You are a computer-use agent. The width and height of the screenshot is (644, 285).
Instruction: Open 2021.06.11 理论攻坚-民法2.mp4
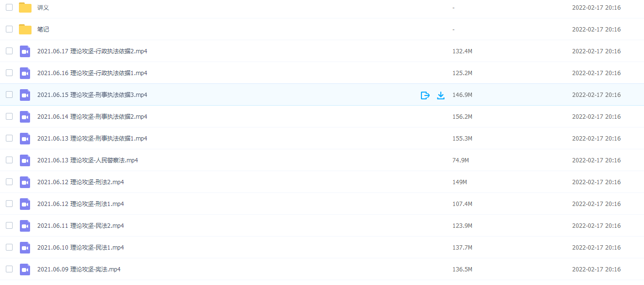[x=80, y=226]
